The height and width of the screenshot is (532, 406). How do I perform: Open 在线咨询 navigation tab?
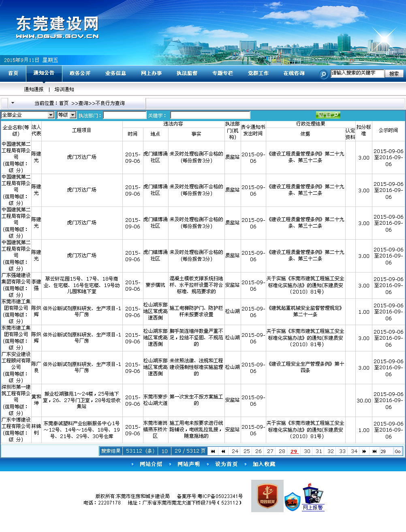pos(294,73)
